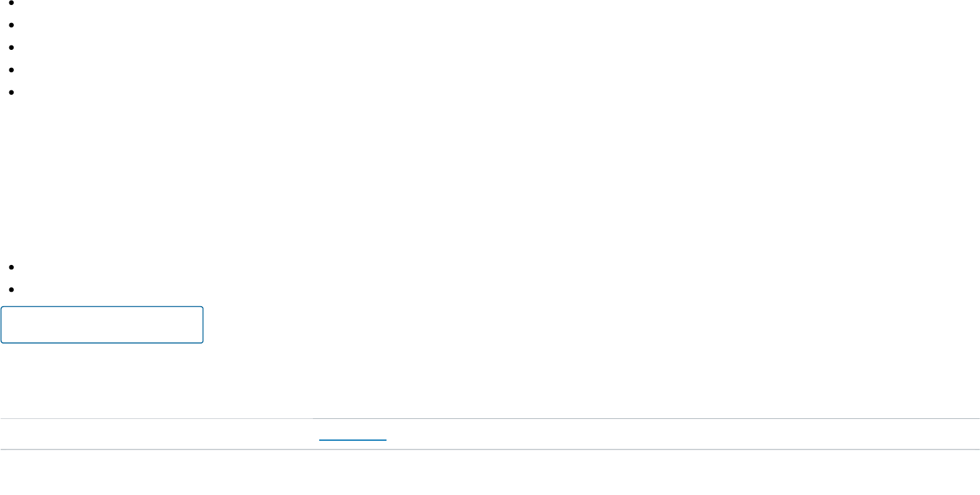Image resolution: width=980 pixels, height=495 pixels.
Task: Click the last bullet of the upper list
Action: click(x=12, y=92)
